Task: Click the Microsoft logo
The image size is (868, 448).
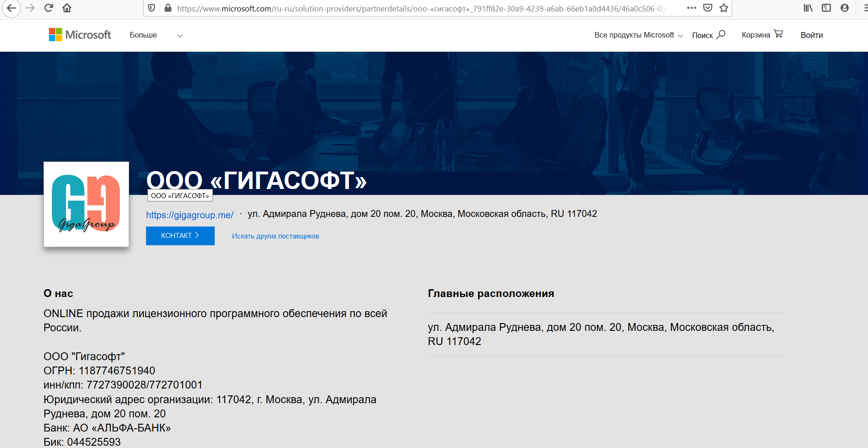Action: (80, 35)
